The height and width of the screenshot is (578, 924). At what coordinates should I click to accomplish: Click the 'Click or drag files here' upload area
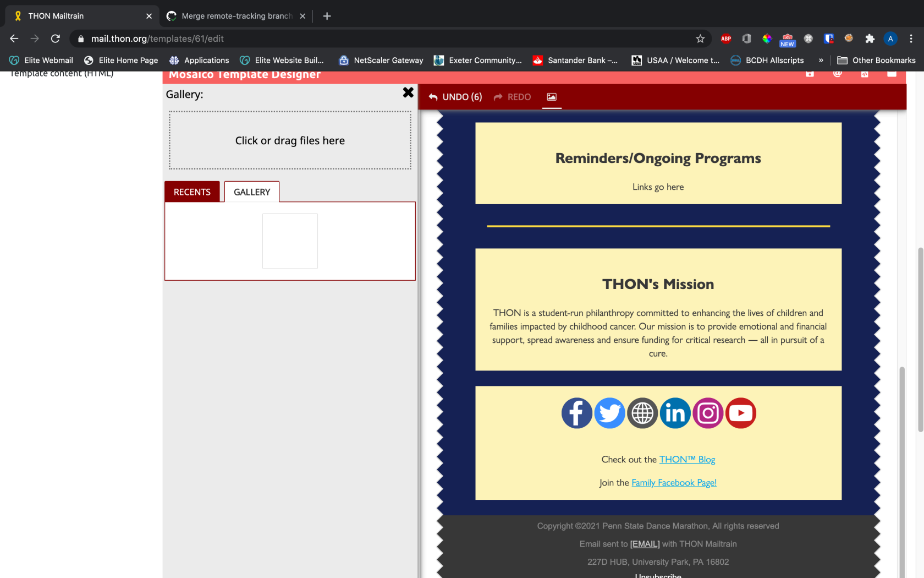[290, 140]
